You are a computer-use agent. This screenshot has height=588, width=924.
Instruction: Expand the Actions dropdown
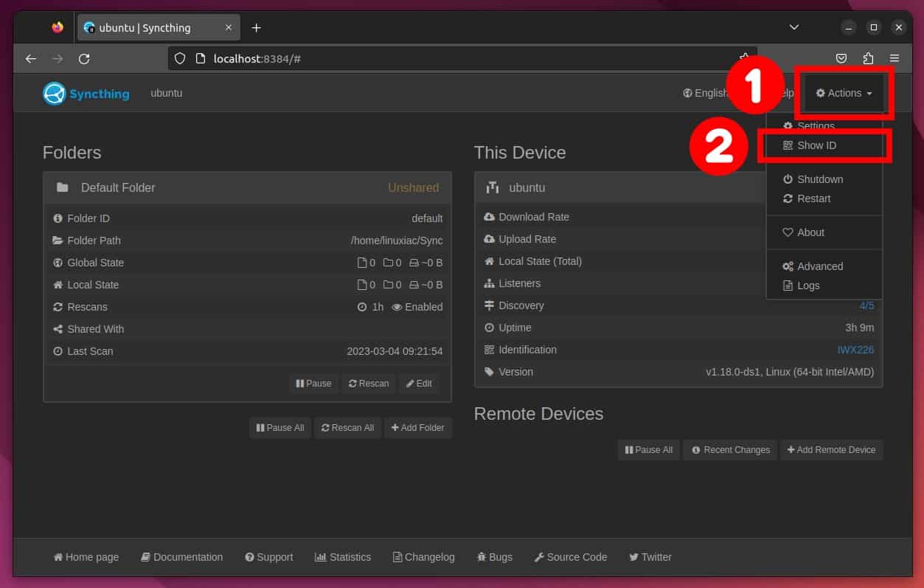coord(842,93)
